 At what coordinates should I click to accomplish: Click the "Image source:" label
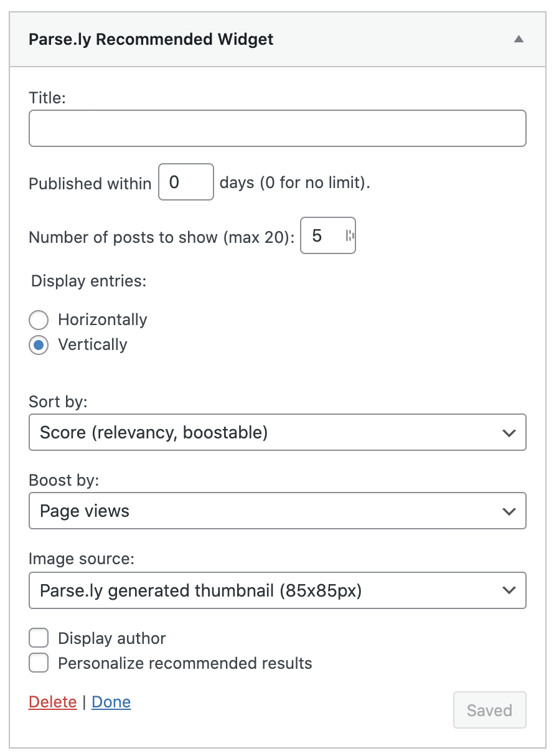[x=82, y=559]
